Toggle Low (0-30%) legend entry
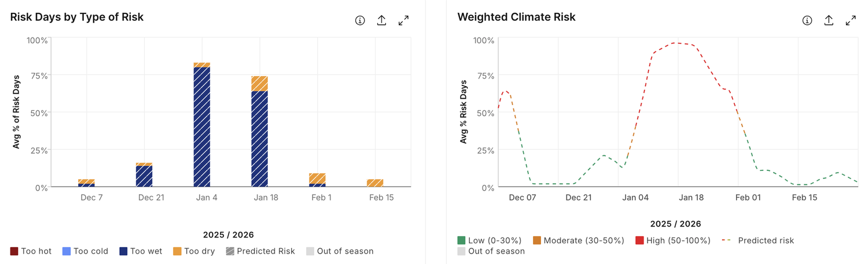Image resolution: width=868 pixels, height=264 pixels. click(x=490, y=240)
